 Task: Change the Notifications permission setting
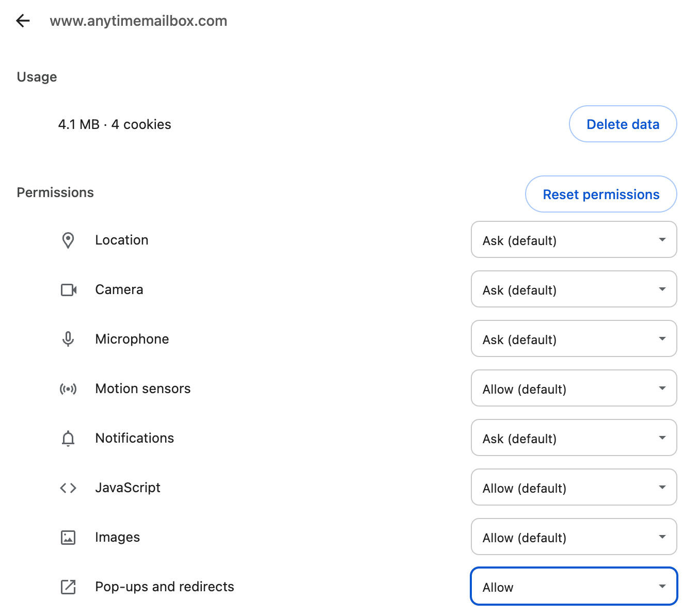(x=574, y=438)
